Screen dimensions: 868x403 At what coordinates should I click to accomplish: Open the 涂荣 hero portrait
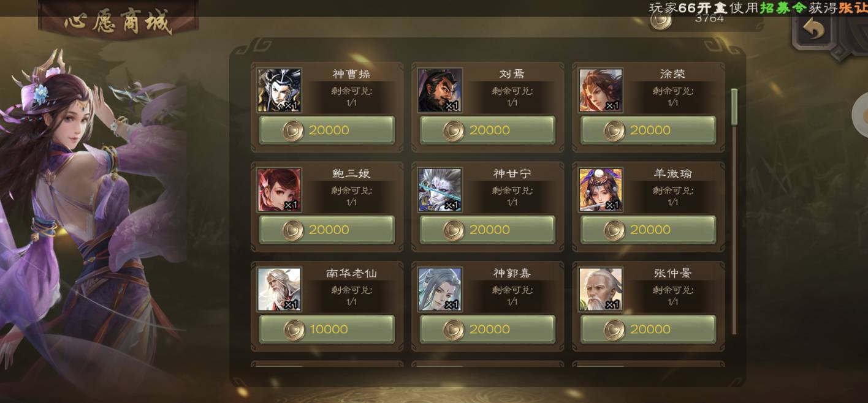click(601, 90)
